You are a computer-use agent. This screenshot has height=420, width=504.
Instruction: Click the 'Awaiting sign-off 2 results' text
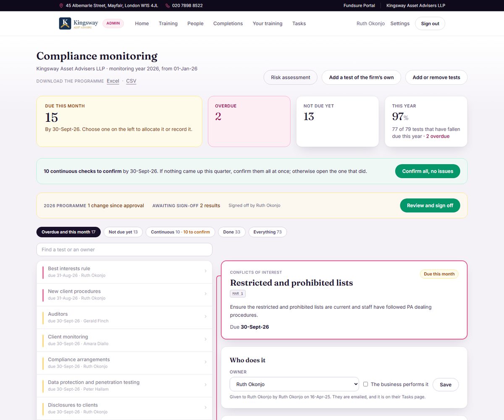pos(186,206)
